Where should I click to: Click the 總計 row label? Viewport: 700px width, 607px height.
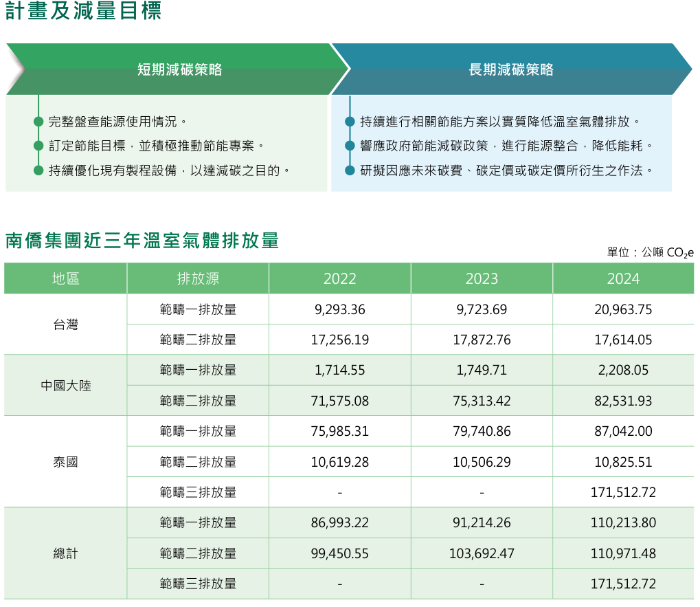pos(66,553)
